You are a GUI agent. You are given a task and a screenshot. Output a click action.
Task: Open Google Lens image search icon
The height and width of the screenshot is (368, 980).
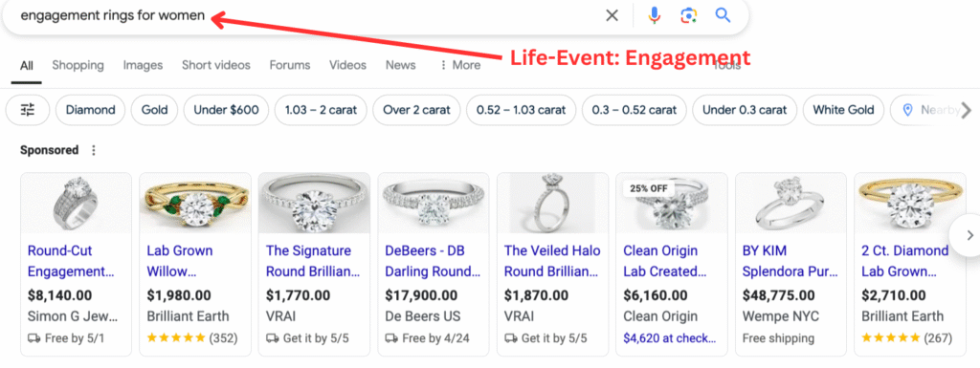[x=689, y=15]
